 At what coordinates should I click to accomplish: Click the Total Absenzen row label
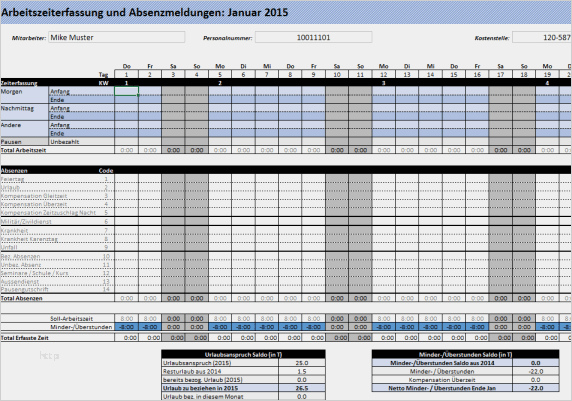[22, 298]
